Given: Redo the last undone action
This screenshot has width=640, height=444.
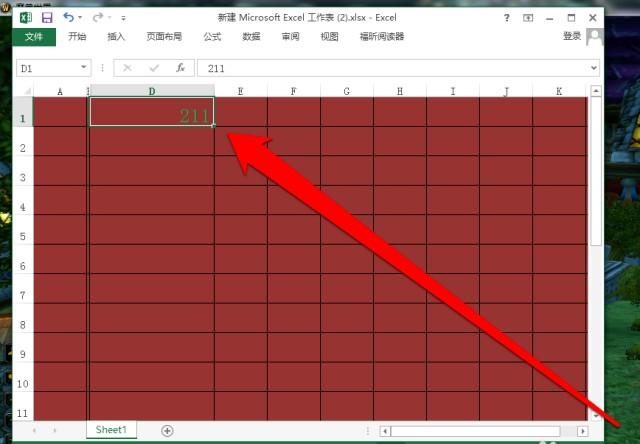Looking at the screenshot, I should click(98, 17).
